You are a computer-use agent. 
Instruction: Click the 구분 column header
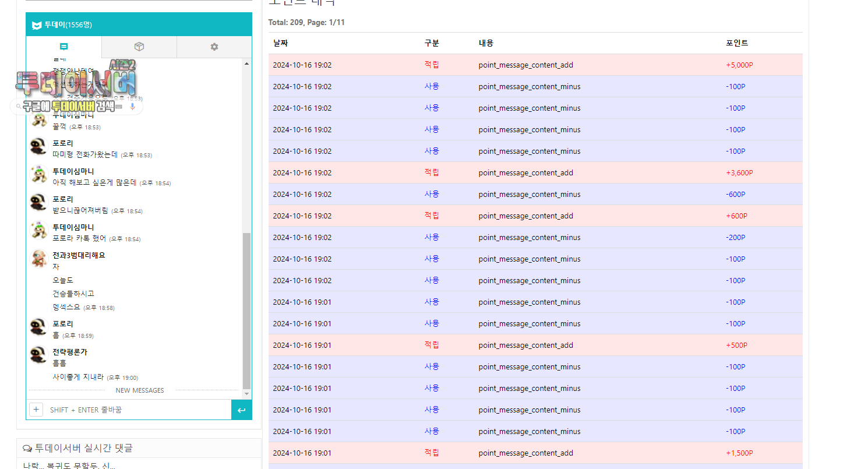click(x=432, y=43)
